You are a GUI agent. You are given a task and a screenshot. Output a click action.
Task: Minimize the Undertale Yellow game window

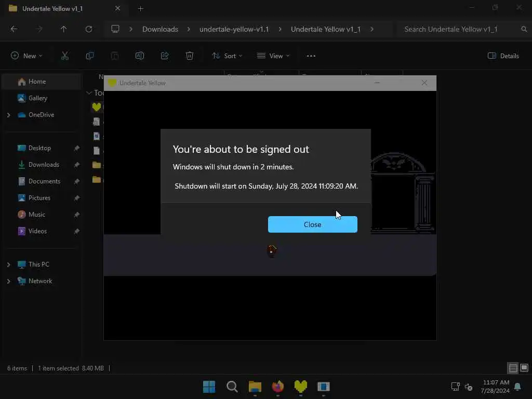377,83
